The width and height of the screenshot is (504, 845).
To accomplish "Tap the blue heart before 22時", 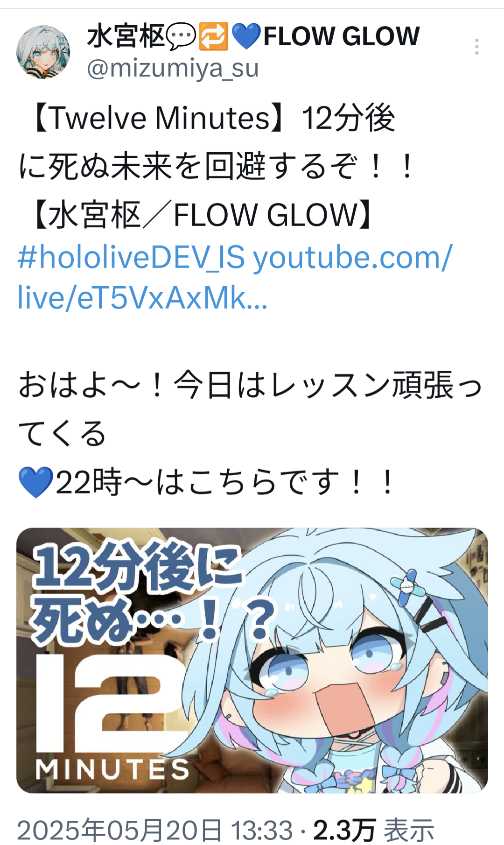I will (x=35, y=482).
